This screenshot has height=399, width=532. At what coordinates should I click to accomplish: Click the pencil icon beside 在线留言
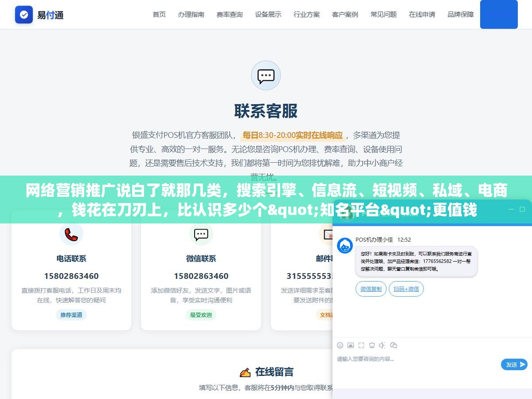(245, 372)
